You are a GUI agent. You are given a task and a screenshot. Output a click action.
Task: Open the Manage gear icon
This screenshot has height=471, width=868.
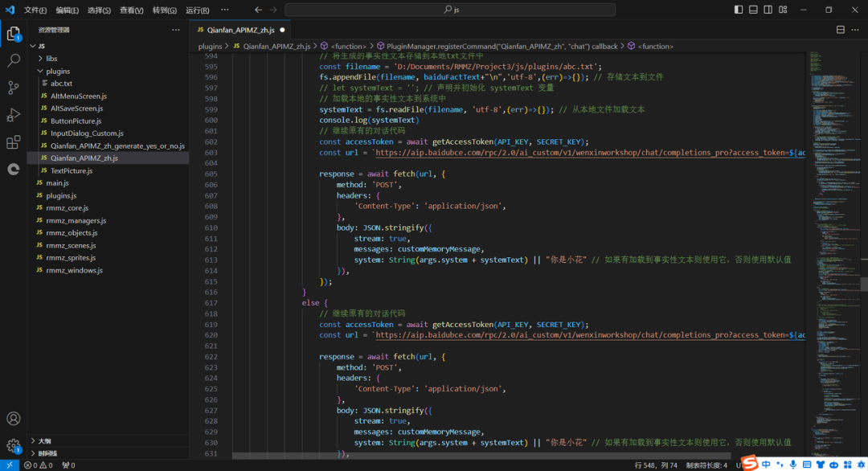click(14, 445)
